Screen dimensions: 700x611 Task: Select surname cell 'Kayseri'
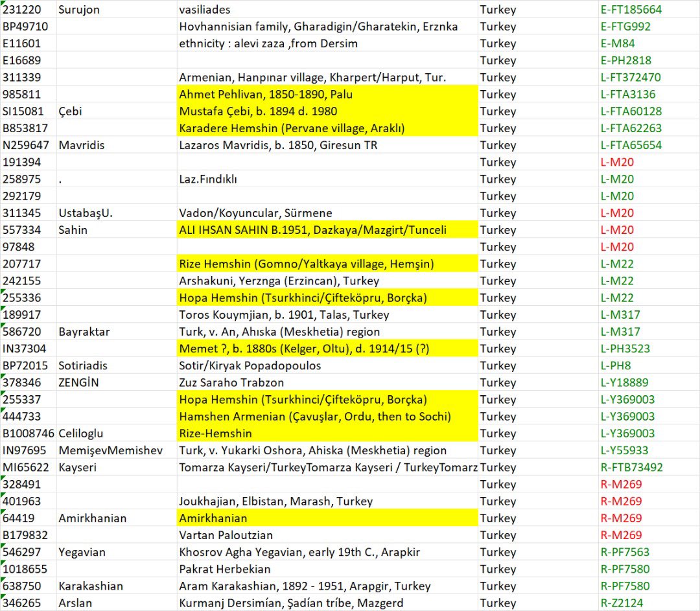pyautogui.click(x=117, y=467)
